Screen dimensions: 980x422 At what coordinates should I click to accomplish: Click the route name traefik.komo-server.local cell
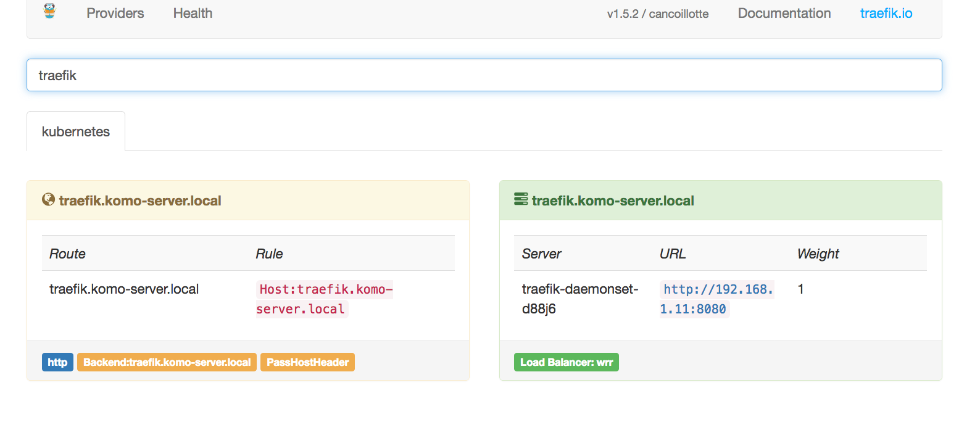pyautogui.click(x=124, y=289)
